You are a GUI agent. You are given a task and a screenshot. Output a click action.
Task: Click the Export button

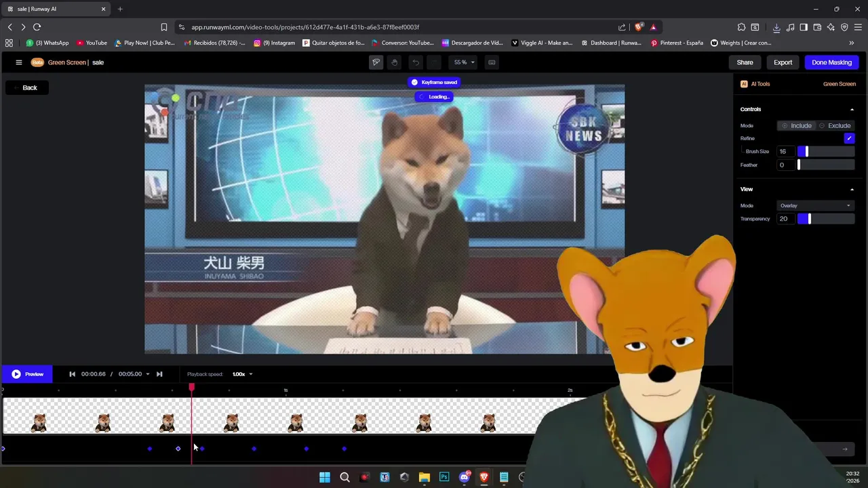[x=783, y=62]
